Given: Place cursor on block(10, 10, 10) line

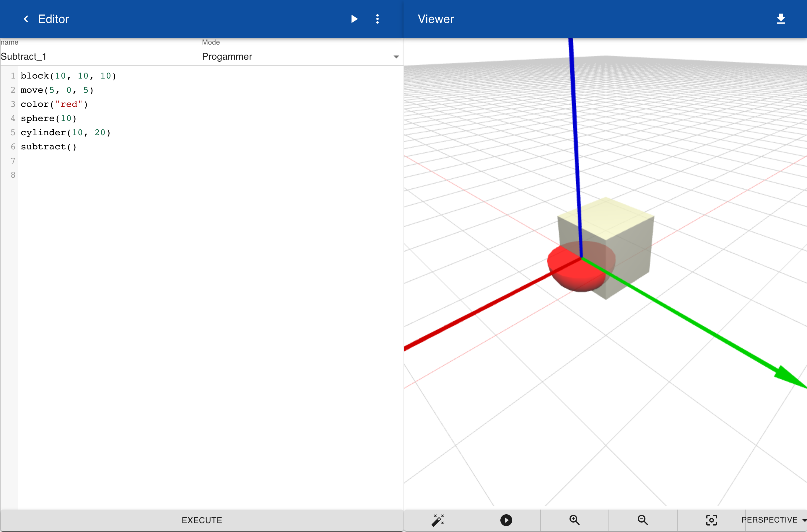Looking at the screenshot, I should point(68,76).
